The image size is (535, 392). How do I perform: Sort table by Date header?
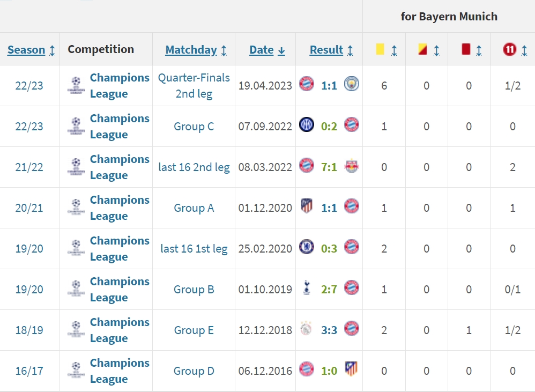pyautogui.click(x=262, y=50)
